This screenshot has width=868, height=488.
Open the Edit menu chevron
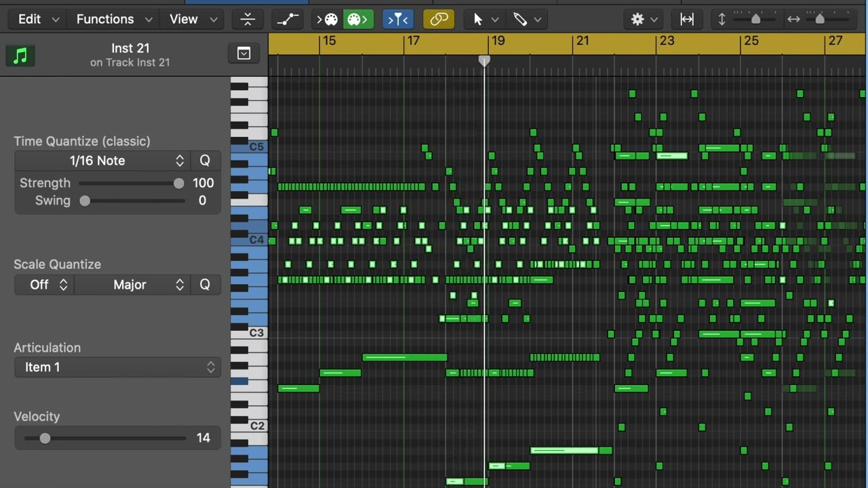(x=56, y=20)
